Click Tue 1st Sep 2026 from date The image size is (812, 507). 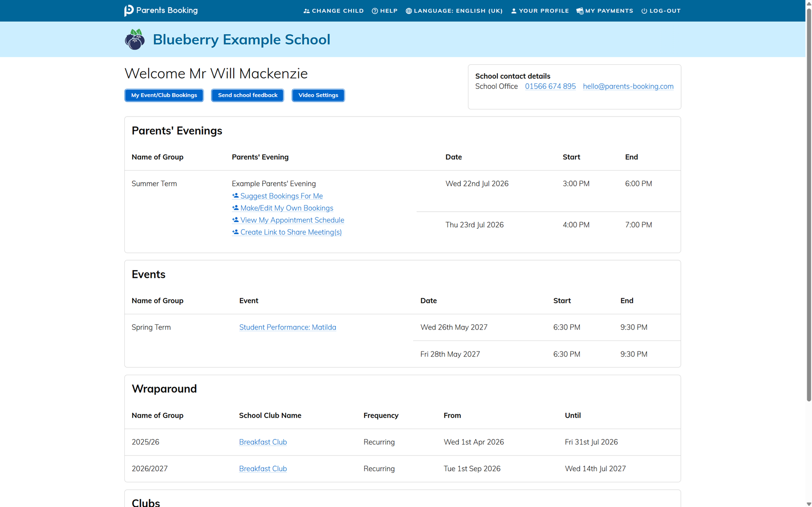(x=472, y=468)
